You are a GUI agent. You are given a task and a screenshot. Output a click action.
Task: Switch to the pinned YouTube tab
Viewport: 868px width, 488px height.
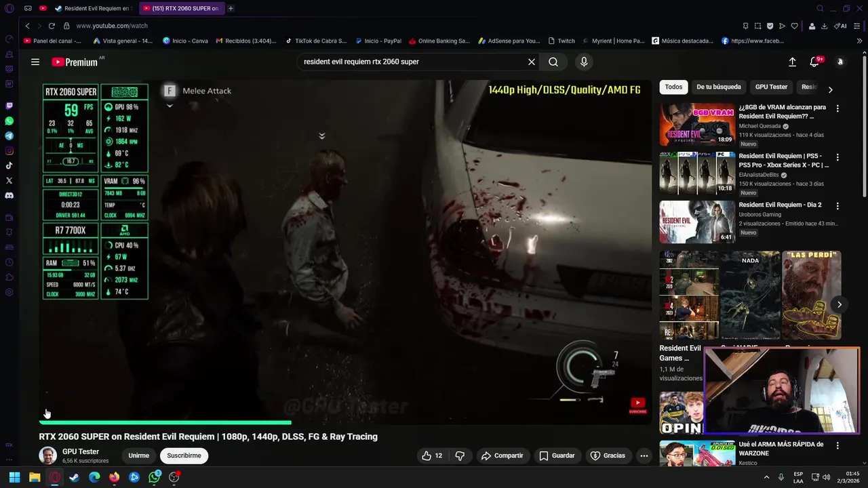pyautogui.click(x=43, y=8)
